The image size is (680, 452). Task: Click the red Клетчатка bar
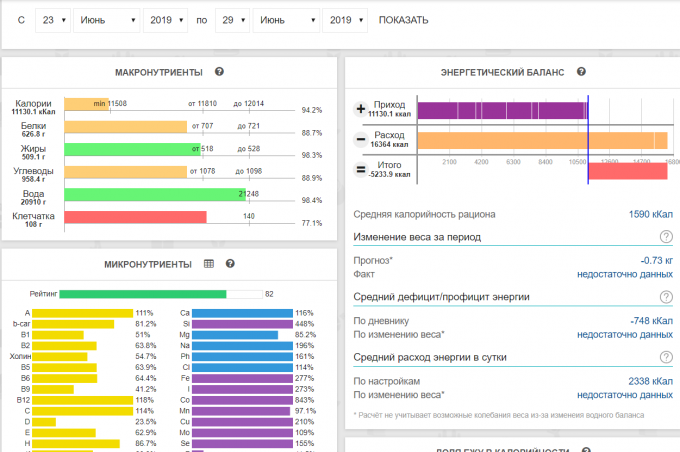(x=135, y=217)
